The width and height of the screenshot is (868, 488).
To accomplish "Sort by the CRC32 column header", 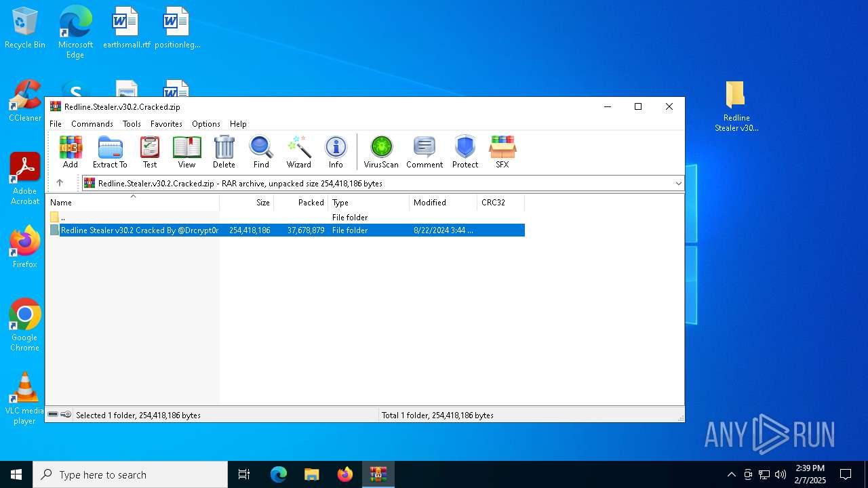I will pyautogui.click(x=501, y=203).
